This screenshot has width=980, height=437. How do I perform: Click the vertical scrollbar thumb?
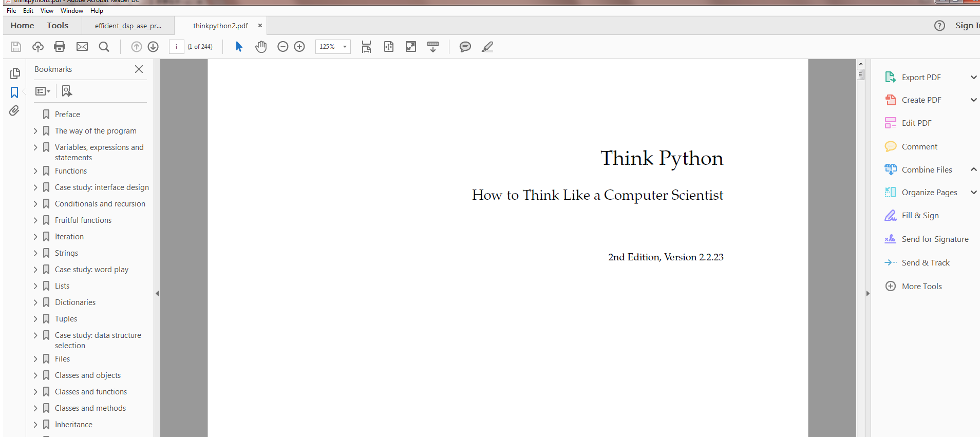(861, 74)
